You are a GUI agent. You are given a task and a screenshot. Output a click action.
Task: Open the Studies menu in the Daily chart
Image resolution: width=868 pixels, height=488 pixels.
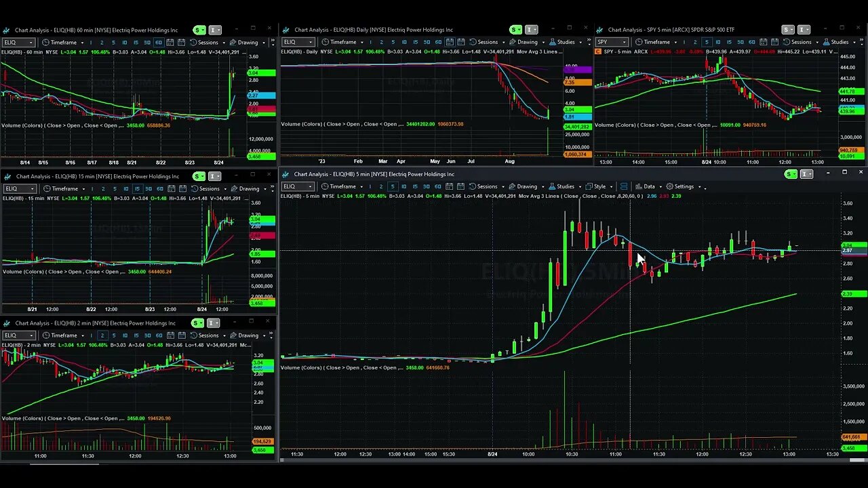point(566,42)
